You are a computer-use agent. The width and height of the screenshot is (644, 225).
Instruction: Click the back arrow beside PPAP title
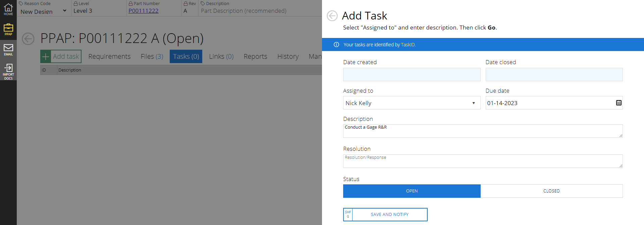click(28, 39)
